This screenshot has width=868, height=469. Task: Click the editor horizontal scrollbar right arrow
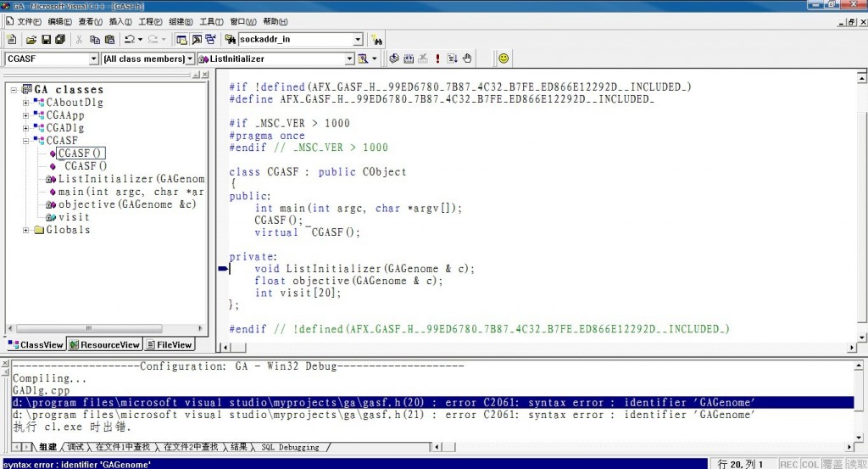coord(852,348)
